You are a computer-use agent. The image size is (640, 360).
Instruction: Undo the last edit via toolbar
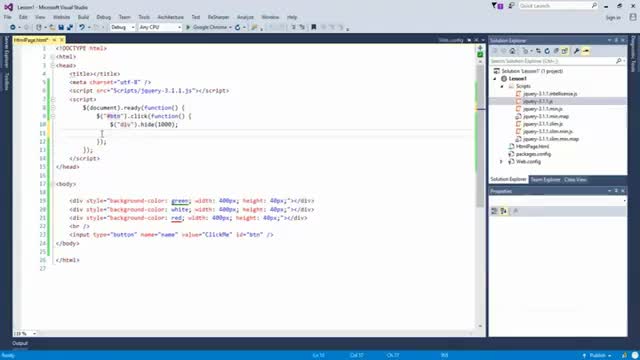coord(82,27)
